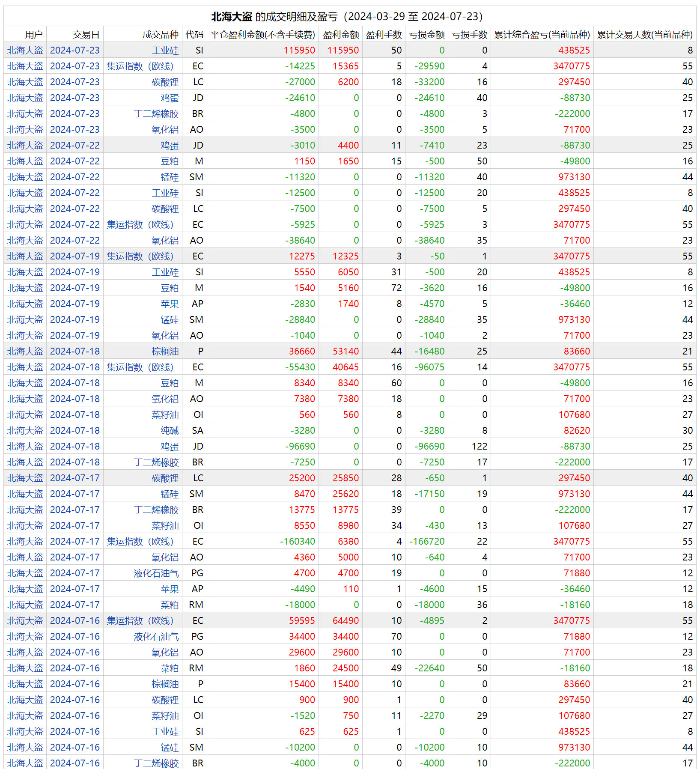
Task: Click 北海大盗 in the page title
Action: 232,16
